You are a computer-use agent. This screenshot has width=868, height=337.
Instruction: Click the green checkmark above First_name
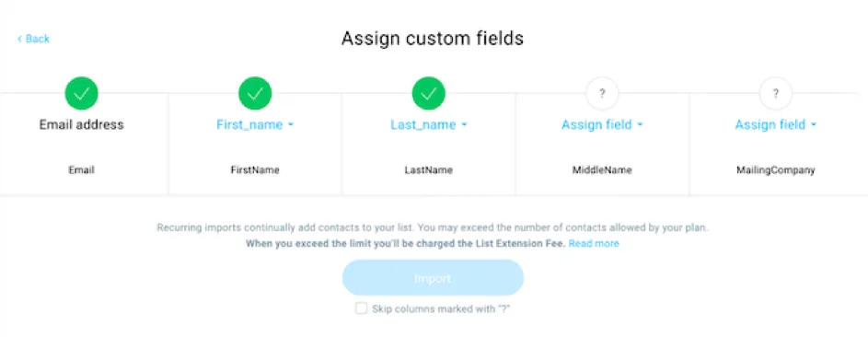pyautogui.click(x=255, y=94)
